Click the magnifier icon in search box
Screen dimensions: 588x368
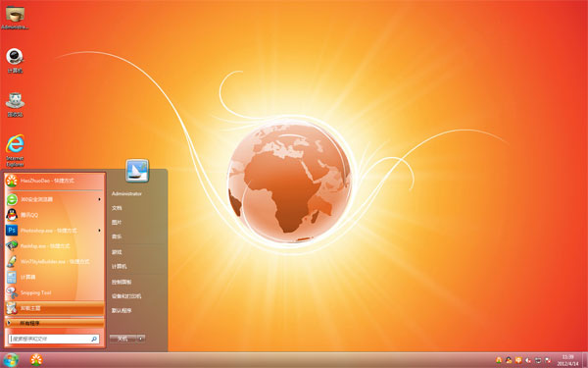click(x=94, y=339)
